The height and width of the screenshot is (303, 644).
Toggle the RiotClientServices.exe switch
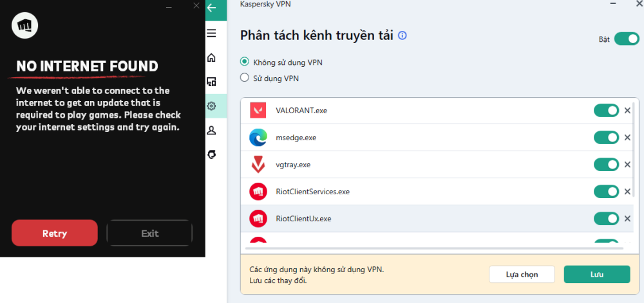tap(606, 192)
